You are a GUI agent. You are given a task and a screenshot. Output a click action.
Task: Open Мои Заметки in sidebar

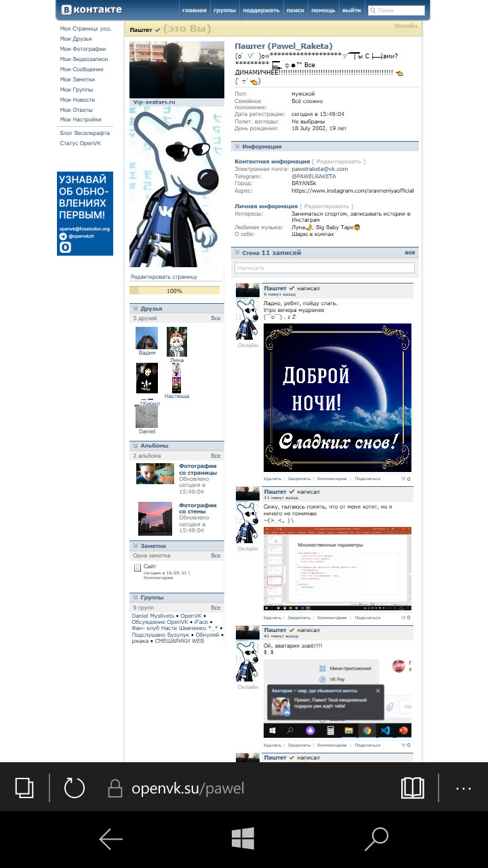tap(77, 79)
